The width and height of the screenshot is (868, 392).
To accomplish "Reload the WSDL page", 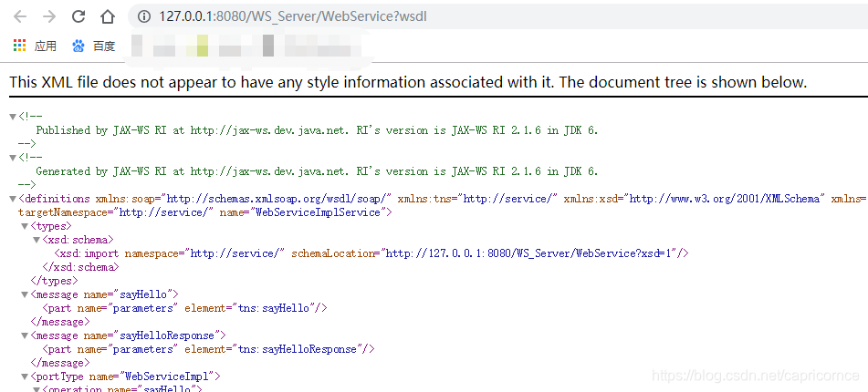I will 78,16.
